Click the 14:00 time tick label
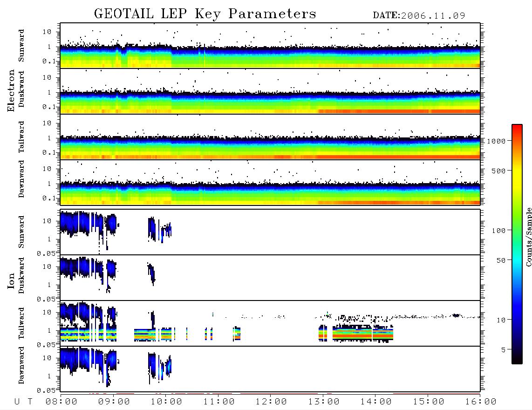The image size is (532, 410). (x=376, y=402)
